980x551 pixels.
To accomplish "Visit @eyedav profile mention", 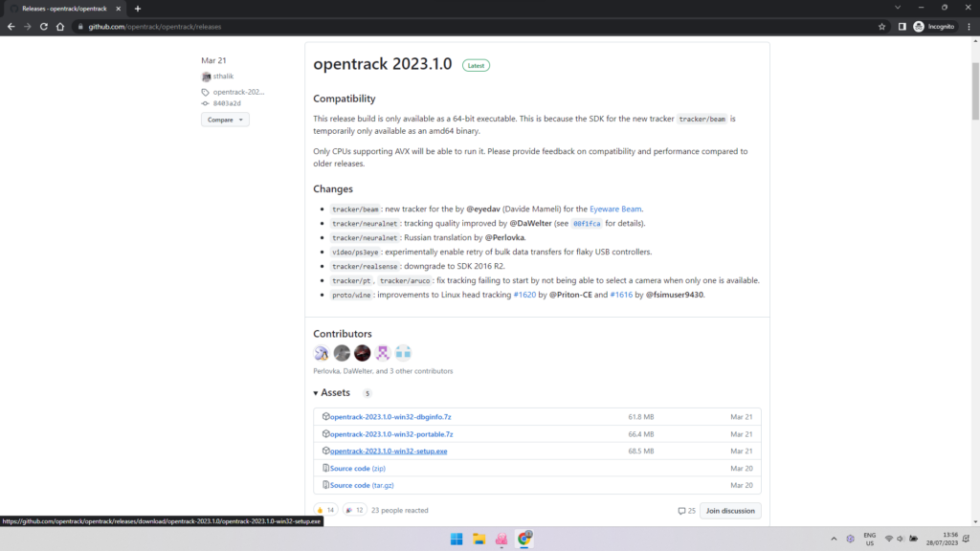I will (483, 209).
